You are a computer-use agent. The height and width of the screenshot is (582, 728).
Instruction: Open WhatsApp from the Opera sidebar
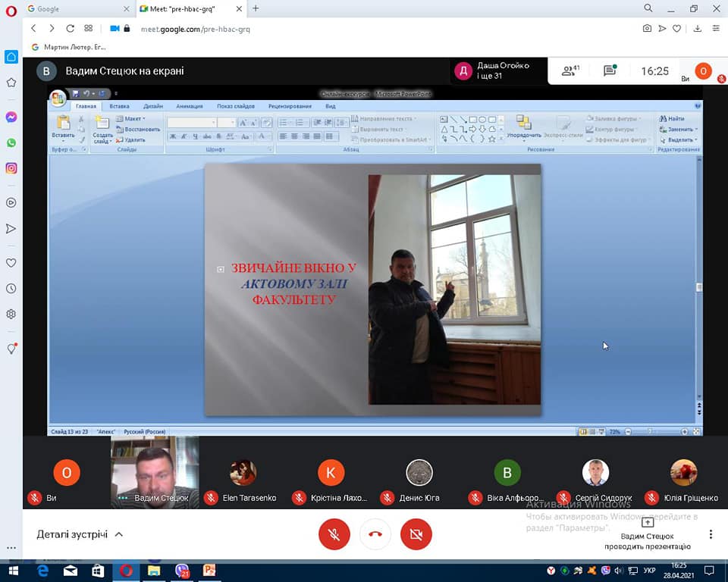(11, 142)
